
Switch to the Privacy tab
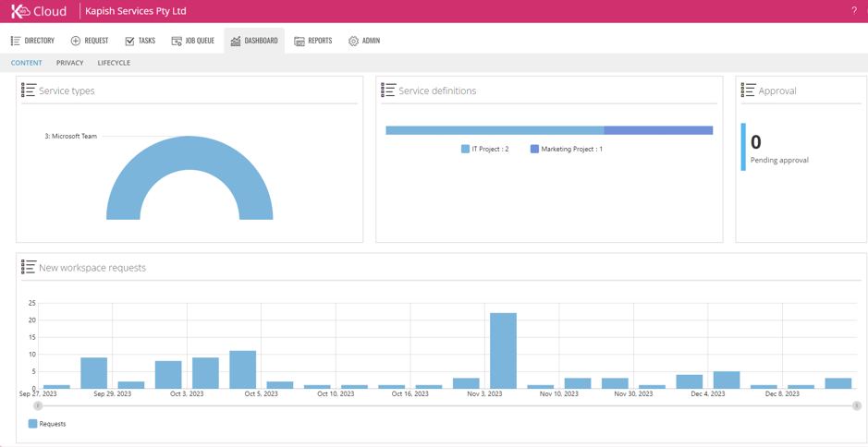pyautogui.click(x=69, y=63)
